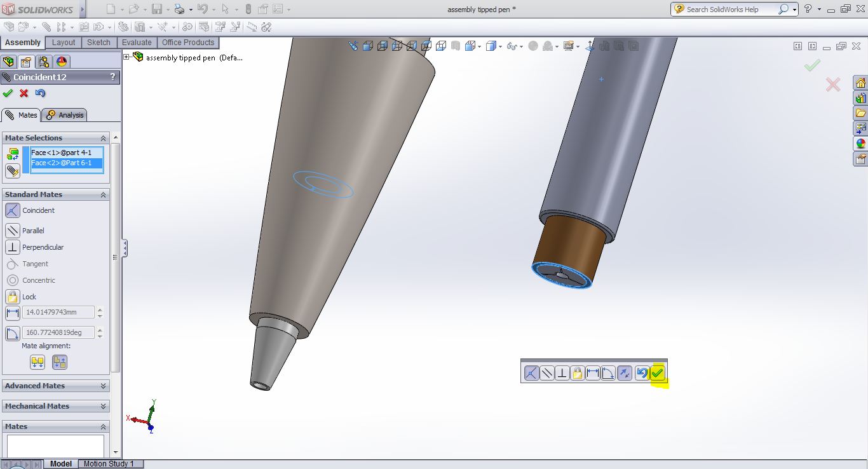Open the DisplayManager color ball tab
Screen dimensions: 868x469
[x=62, y=62]
